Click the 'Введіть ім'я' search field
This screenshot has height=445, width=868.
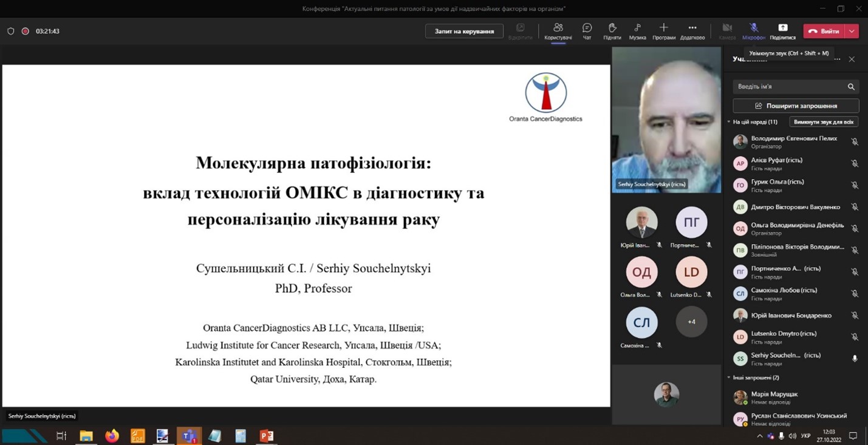click(787, 87)
